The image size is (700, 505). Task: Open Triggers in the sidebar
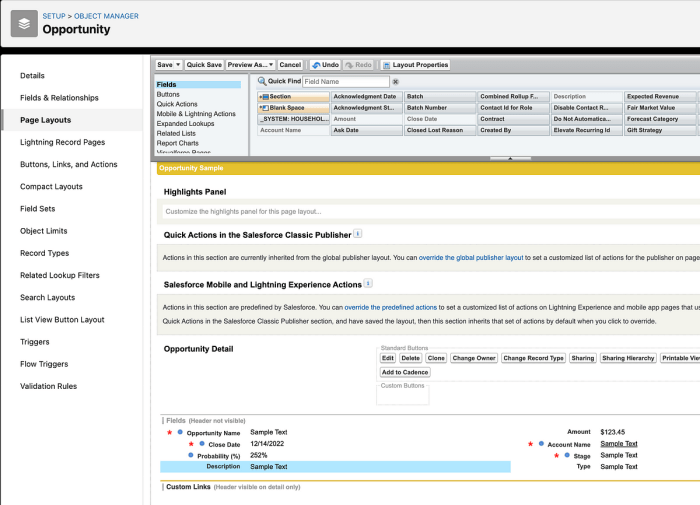click(x=35, y=342)
